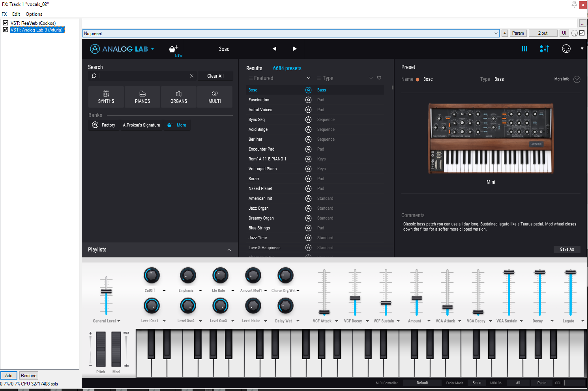Screen dimensions: 588x391
Task: Open the Options menu
Action: tap(34, 14)
